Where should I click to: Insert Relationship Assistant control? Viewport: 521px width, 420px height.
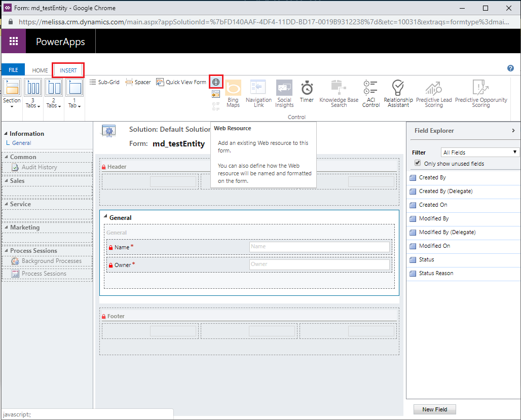(398, 93)
